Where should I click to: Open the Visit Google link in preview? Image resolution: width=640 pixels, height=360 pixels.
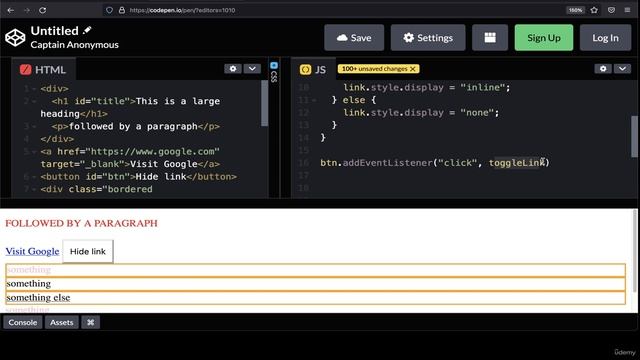point(32,251)
